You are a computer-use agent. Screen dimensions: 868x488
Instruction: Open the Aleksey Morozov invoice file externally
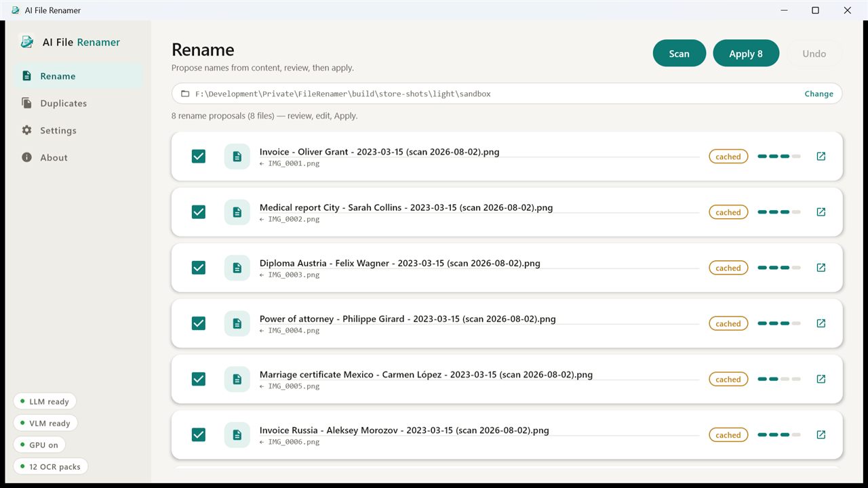click(x=821, y=434)
